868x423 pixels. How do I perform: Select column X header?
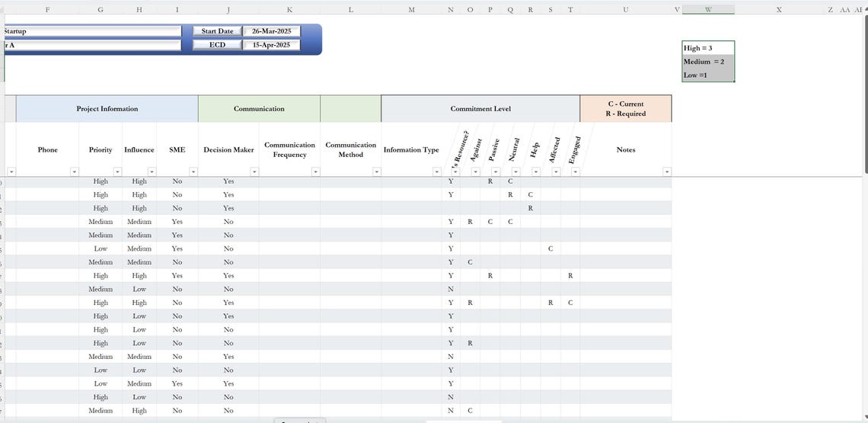point(779,9)
